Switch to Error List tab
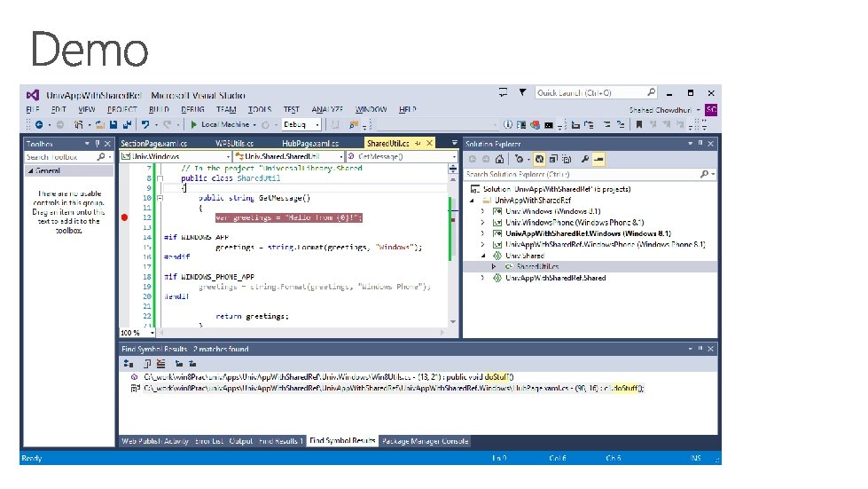868x489 pixels. point(209,441)
